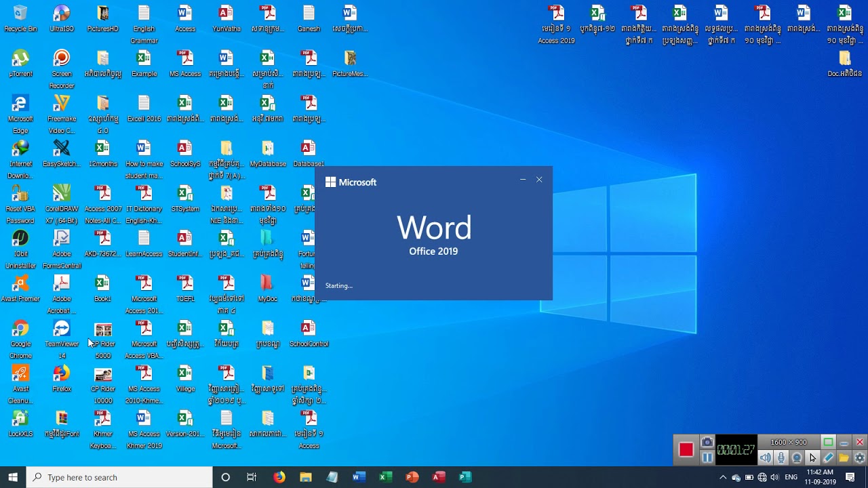Select the Avast Premier desktop shortcut

click(x=20, y=289)
